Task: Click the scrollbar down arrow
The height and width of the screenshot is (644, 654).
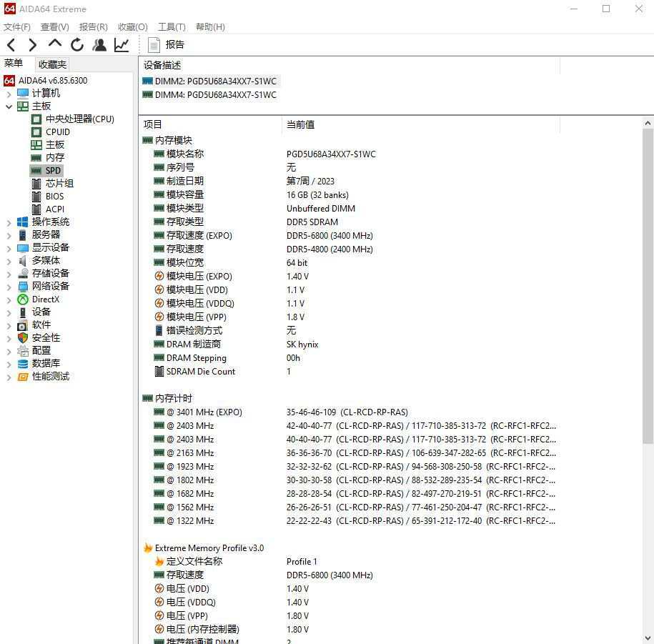Action: 648,638
